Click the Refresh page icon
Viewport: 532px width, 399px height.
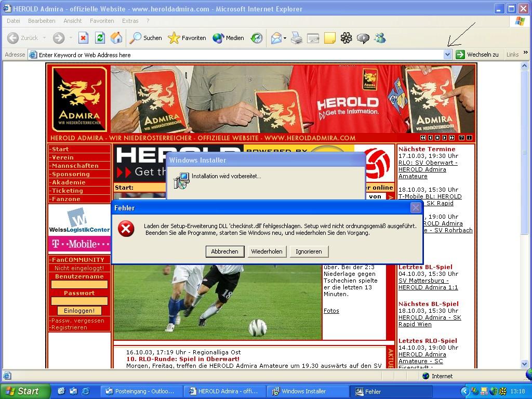coord(100,38)
